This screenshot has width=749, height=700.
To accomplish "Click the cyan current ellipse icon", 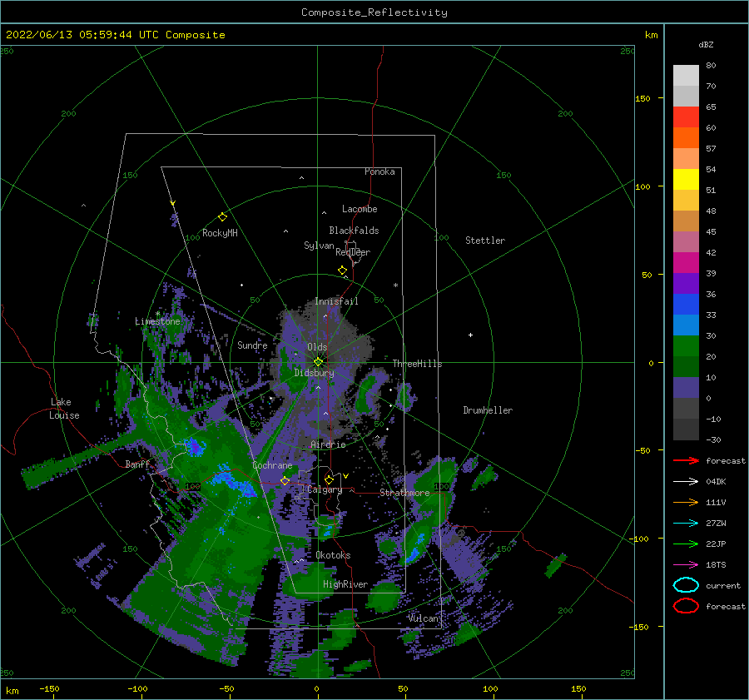I will tap(686, 585).
